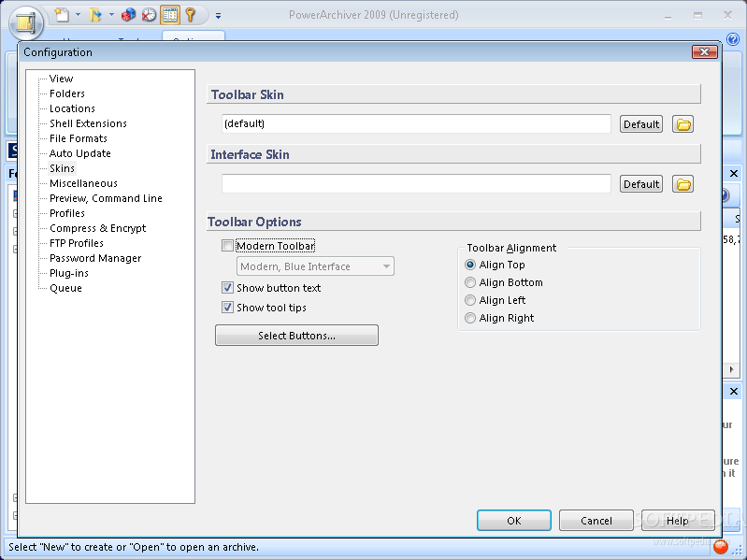Select the Align Top radio option
Image resolution: width=747 pixels, height=560 pixels.
tap(470, 265)
